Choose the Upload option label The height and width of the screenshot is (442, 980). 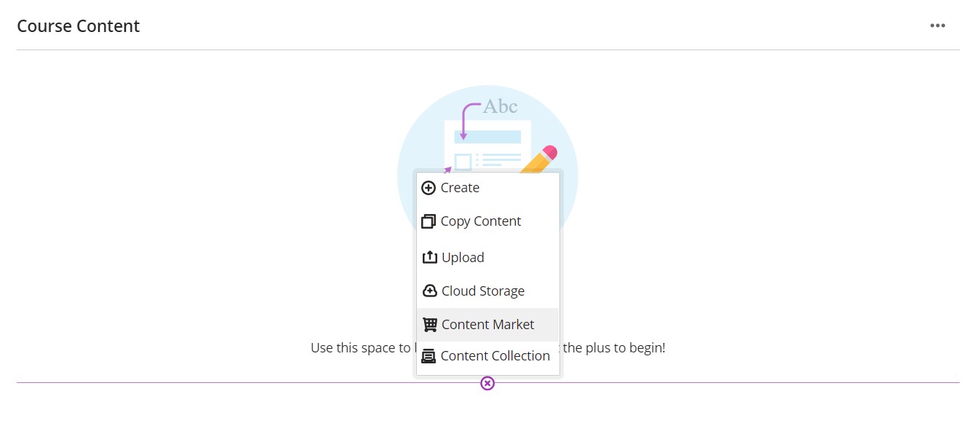coord(463,258)
